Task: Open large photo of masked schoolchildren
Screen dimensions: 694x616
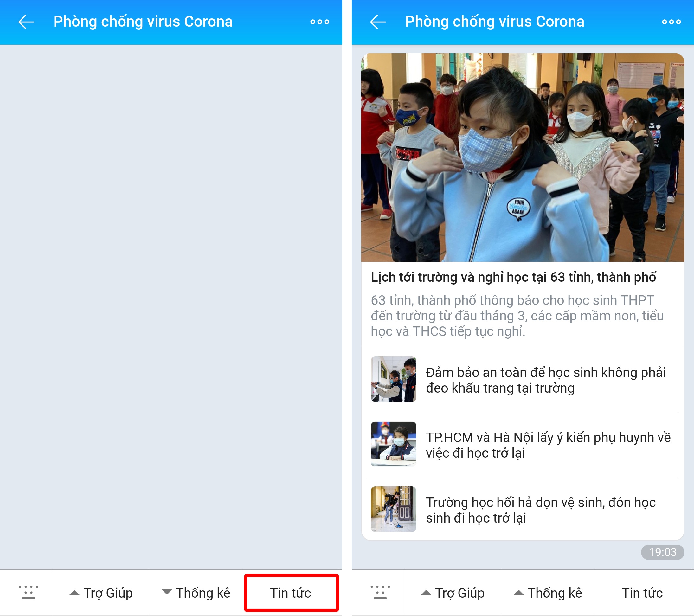Action: tap(523, 157)
